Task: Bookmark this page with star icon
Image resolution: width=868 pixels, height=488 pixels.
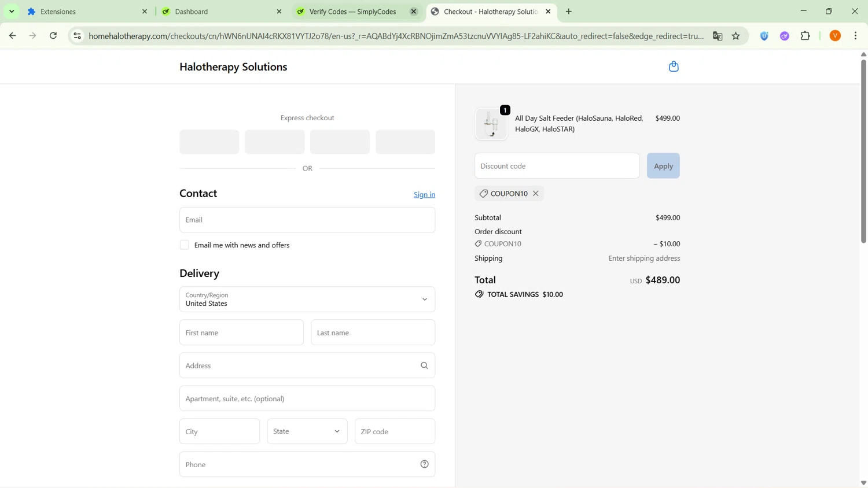Action: click(x=736, y=36)
